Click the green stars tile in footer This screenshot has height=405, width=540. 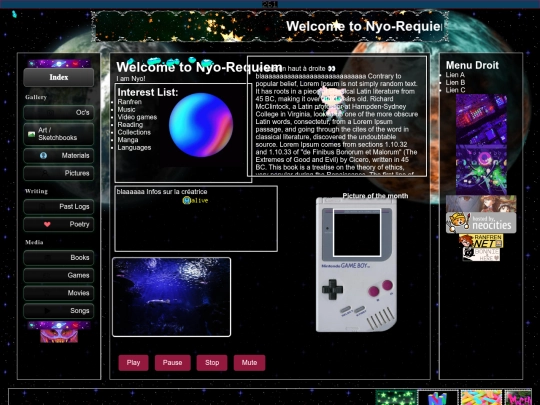coord(396,397)
